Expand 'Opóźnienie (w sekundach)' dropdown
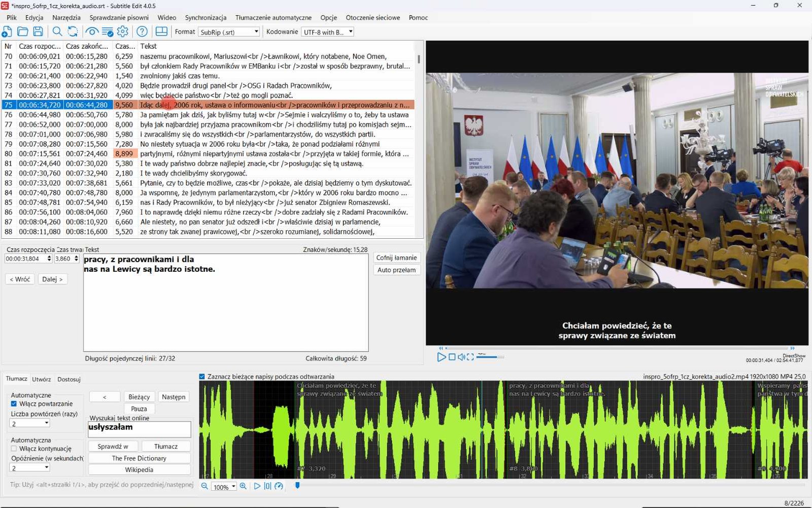The height and width of the screenshot is (508, 812). point(30,468)
